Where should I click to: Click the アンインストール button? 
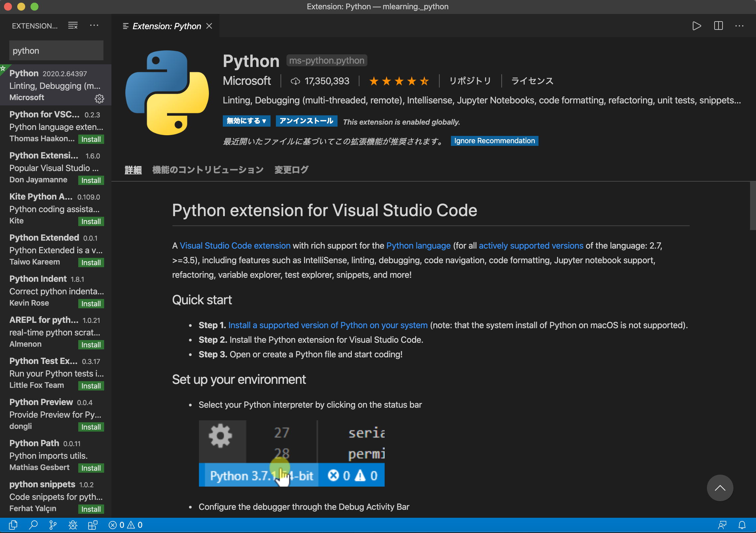click(x=306, y=121)
